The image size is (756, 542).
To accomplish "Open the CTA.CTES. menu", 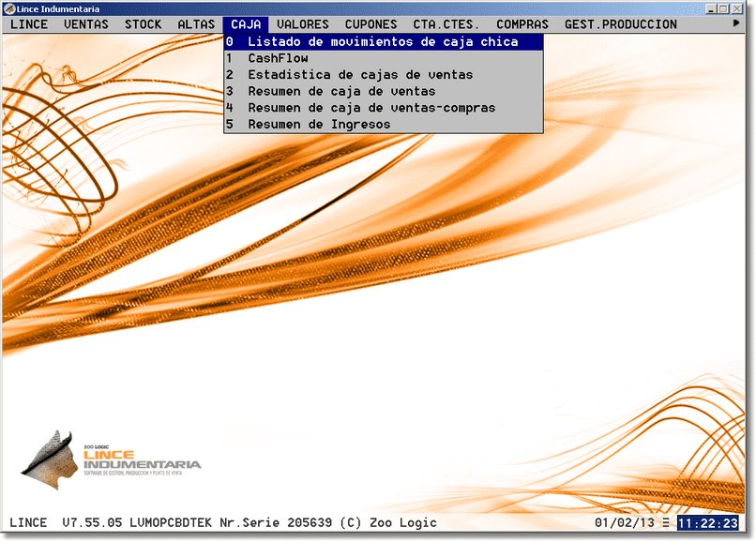I will click(446, 24).
